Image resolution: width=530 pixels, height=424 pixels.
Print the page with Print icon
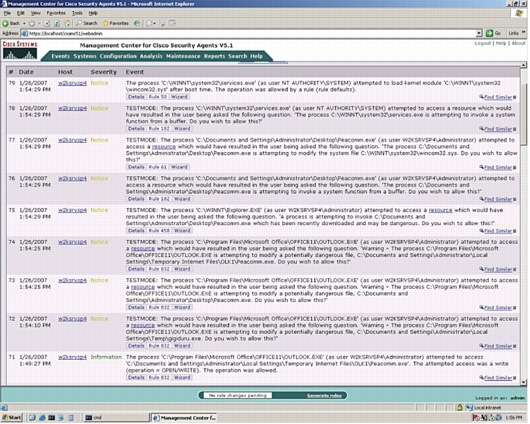pyautogui.click(x=162, y=23)
